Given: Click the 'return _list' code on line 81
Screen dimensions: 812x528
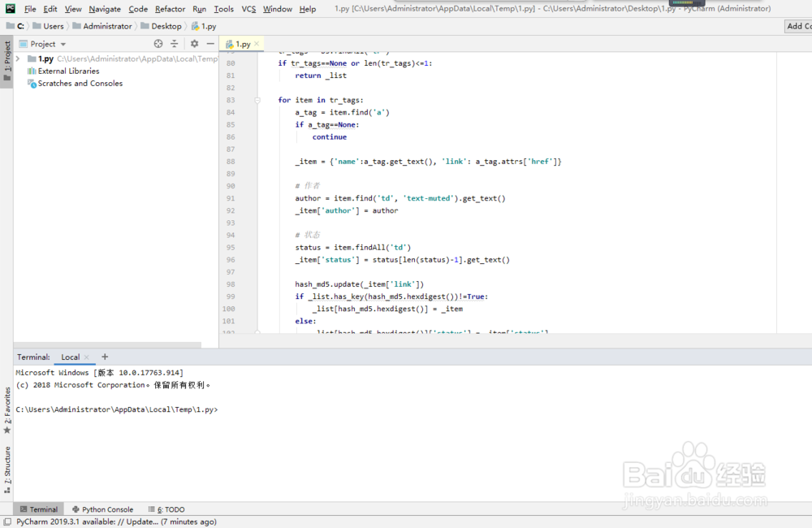Looking at the screenshot, I should [321, 76].
